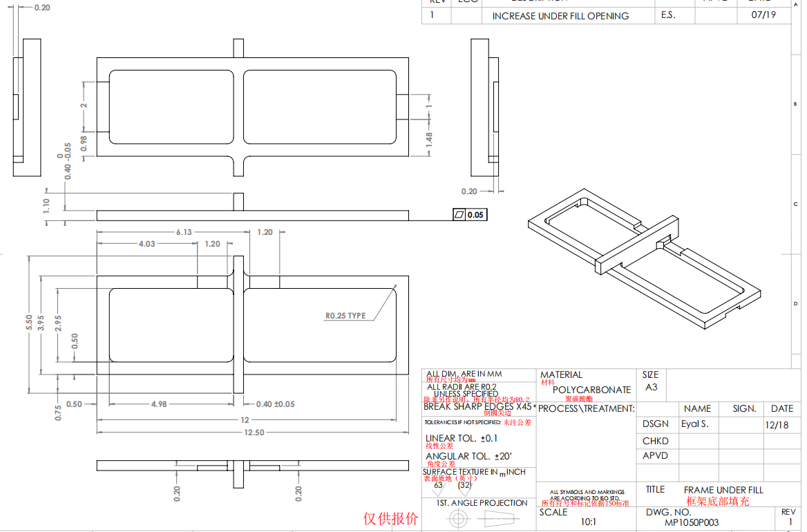Click the '0.98' dimension

coord(84,143)
